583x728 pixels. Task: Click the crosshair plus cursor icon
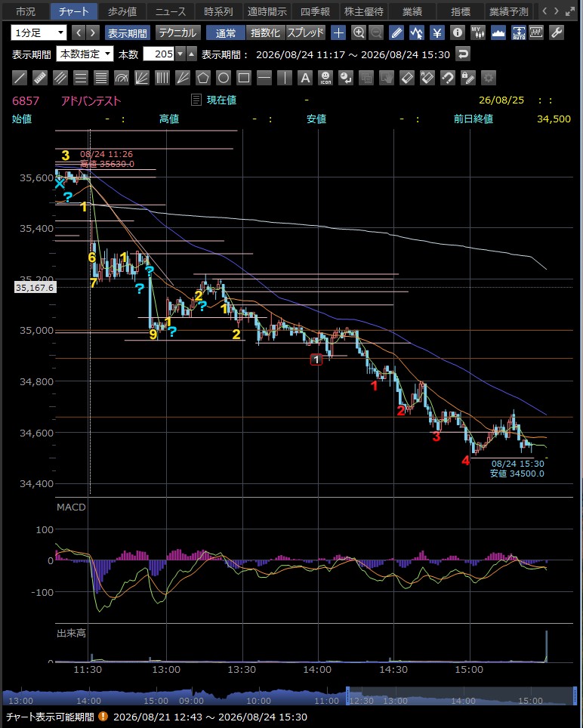point(339,32)
